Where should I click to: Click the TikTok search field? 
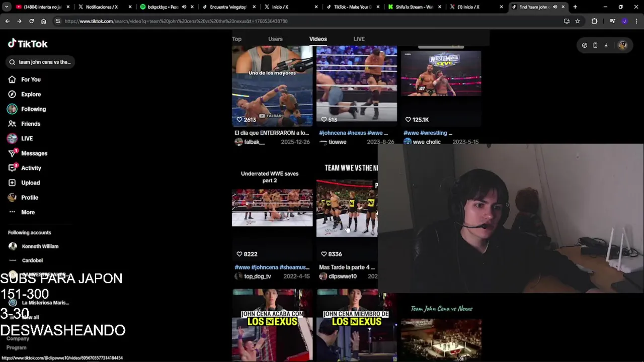pyautogui.click(x=40, y=62)
